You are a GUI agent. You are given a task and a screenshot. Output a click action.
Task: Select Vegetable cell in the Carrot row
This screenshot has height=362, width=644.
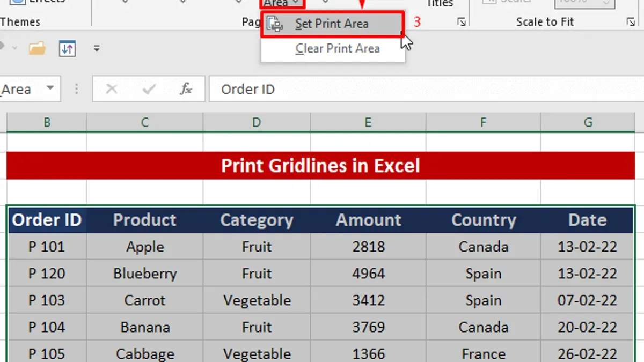pyautogui.click(x=257, y=300)
